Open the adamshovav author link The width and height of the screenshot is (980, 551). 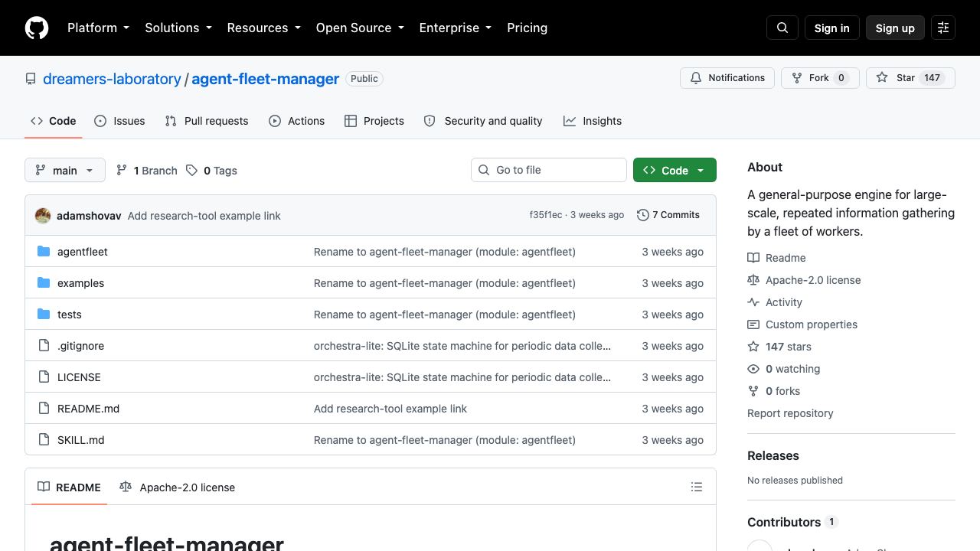(x=89, y=216)
